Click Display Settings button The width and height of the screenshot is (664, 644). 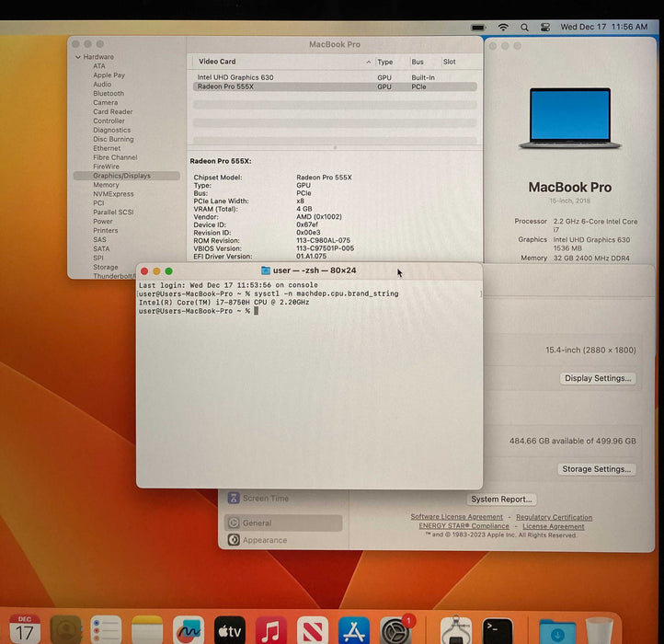point(598,378)
